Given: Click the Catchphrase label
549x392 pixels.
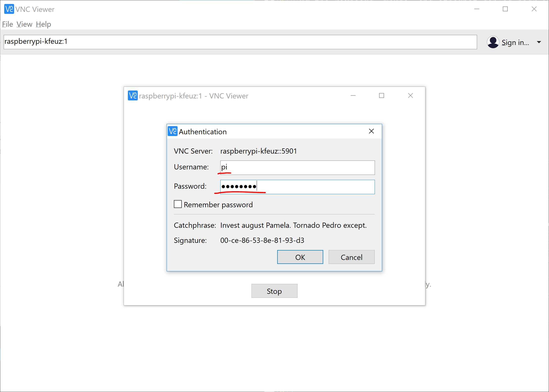Looking at the screenshot, I should click(x=195, y=225).
